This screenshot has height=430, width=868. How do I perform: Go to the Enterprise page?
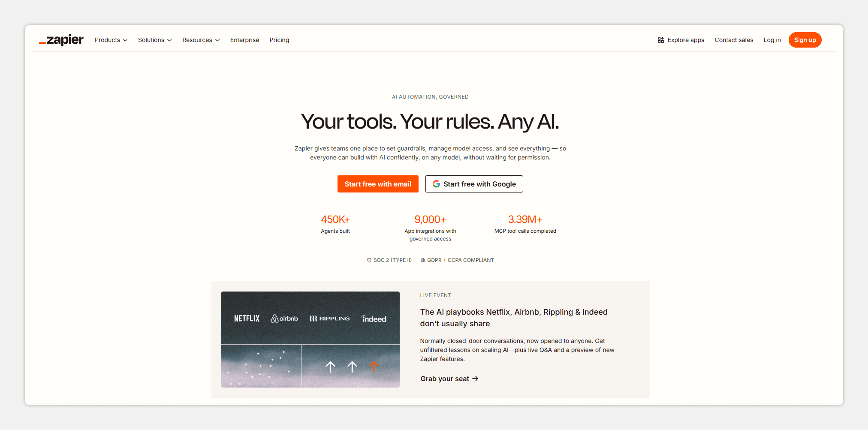(x=244, y=40)
